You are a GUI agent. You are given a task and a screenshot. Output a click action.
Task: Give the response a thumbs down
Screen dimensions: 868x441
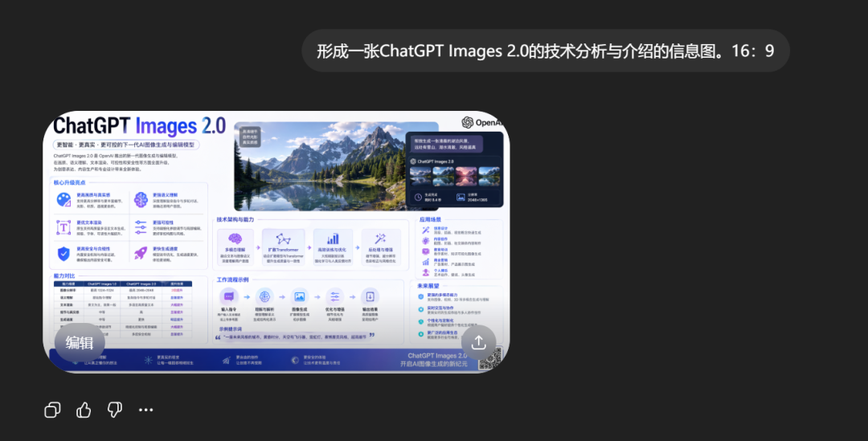click(115, 410)
